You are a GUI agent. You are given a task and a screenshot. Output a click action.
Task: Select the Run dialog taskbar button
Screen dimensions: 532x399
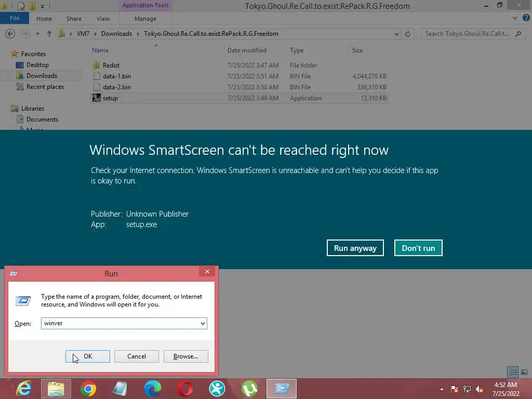tap(282, 389)
